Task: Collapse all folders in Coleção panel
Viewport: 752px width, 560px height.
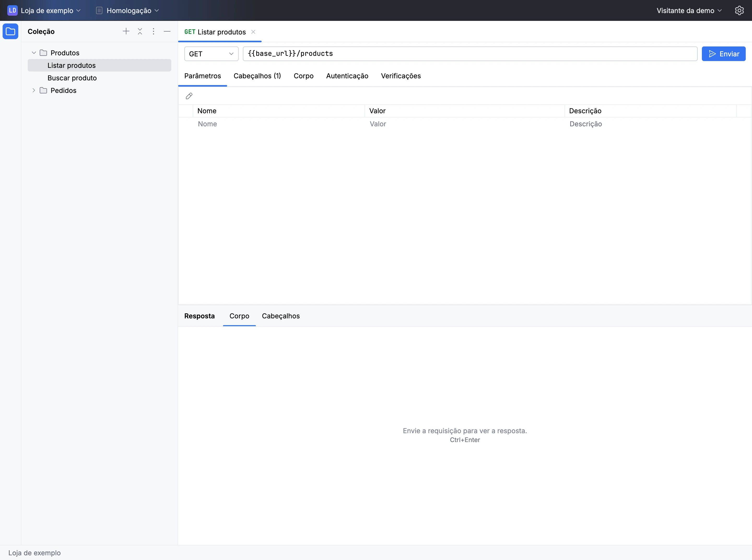Action: click(140, 32)
